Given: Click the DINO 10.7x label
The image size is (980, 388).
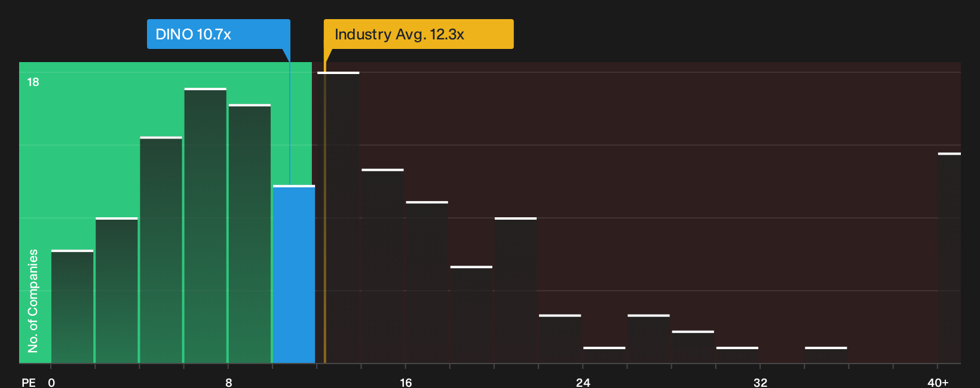Looking at the screenshot, I should pos(219,34).
